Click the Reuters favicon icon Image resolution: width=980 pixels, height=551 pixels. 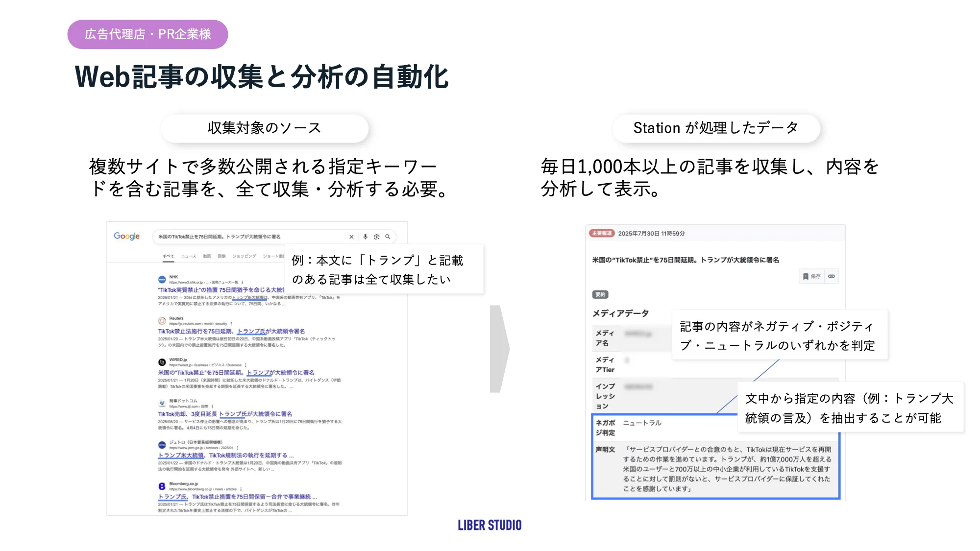click(162, 320)
